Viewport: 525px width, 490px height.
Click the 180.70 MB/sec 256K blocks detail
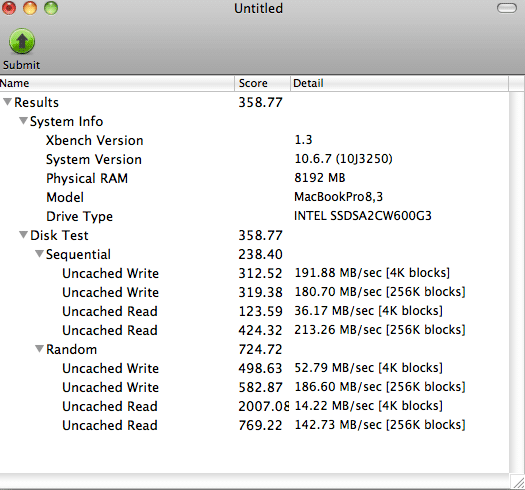pyautogui.click(x=380, y=292)
